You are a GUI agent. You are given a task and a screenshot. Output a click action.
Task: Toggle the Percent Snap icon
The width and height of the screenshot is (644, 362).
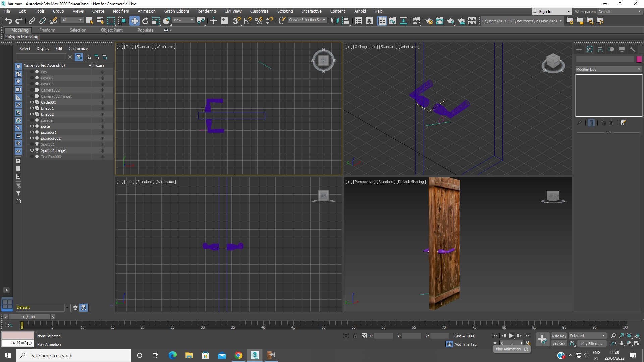point(259,21)
